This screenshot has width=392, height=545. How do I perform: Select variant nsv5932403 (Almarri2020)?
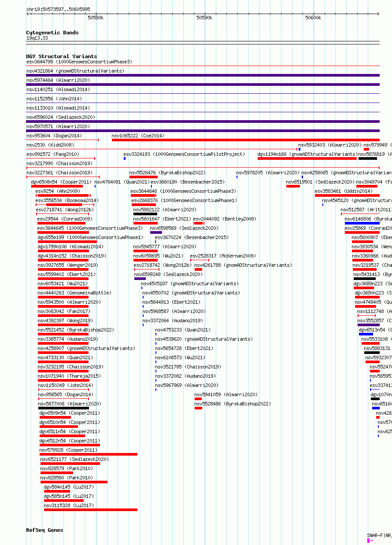330,145
